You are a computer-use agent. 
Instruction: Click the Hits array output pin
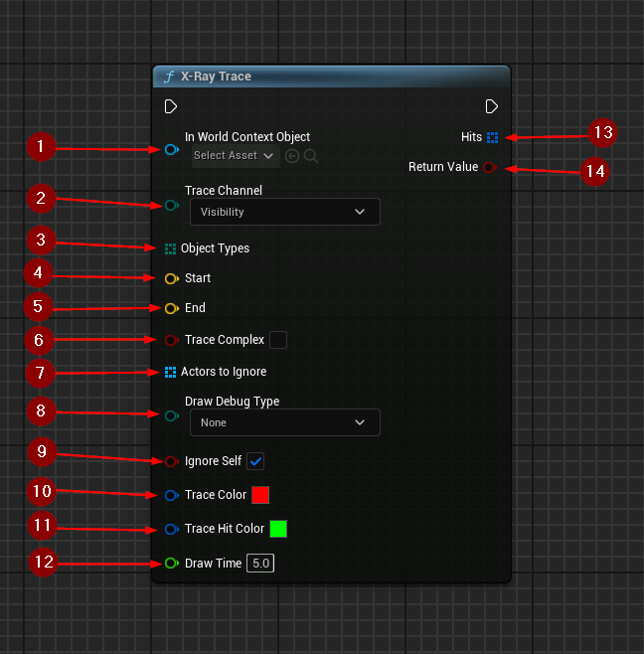coord(493,137)
